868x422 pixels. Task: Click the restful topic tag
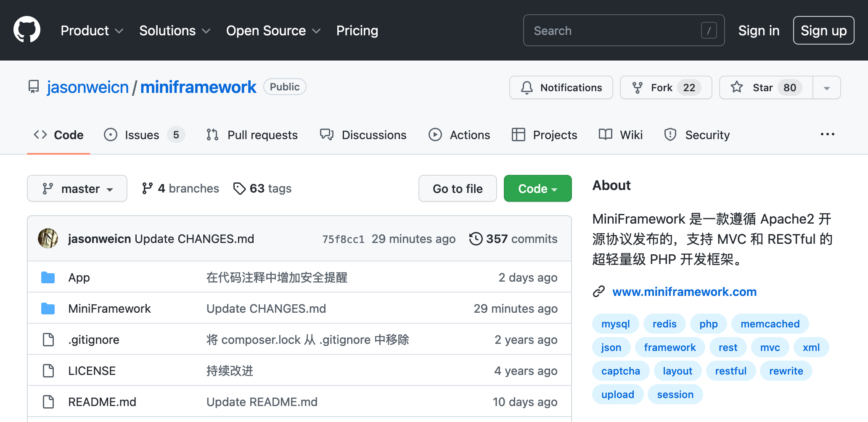pyautogui.click(x=731, y=371)
